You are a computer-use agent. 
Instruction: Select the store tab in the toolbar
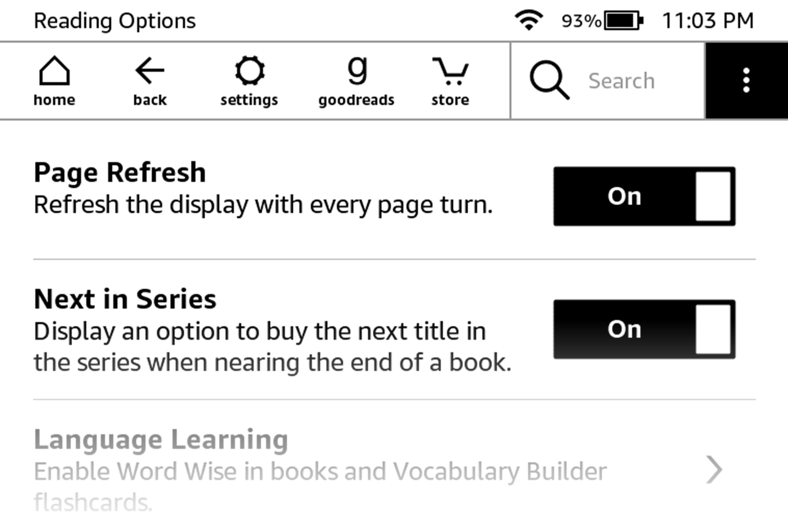pyautogui.click(x=449, y=79)
